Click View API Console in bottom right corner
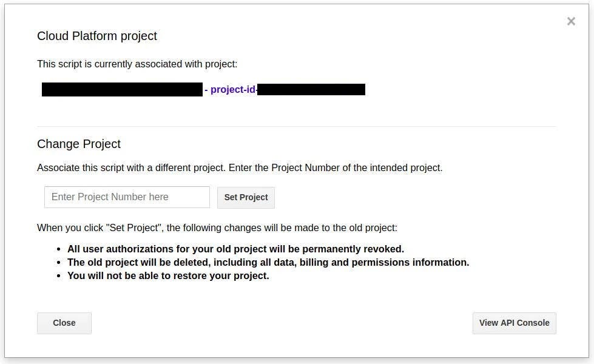Screen dimensions: 594x364 (514, 323)
